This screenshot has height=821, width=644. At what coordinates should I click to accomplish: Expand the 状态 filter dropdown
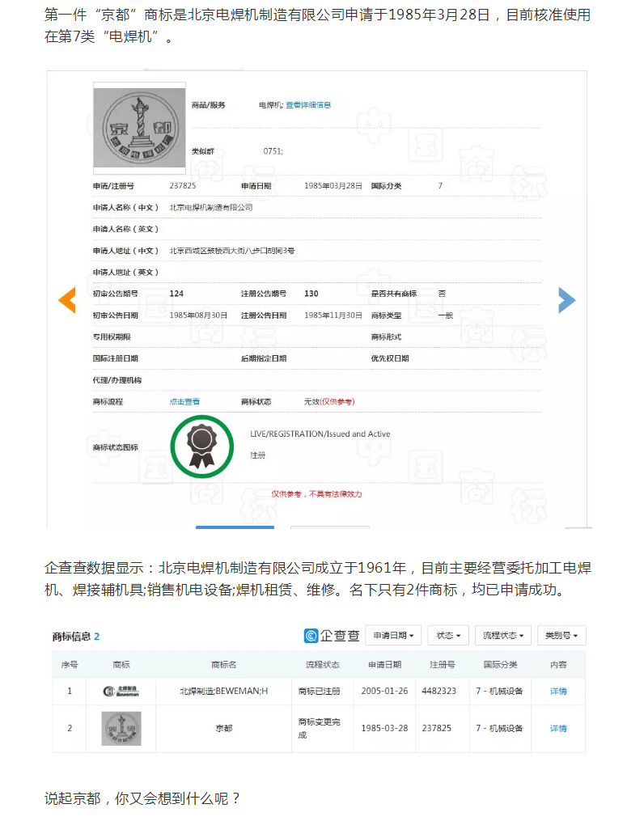pyautogui.click(x=448, y=636)
